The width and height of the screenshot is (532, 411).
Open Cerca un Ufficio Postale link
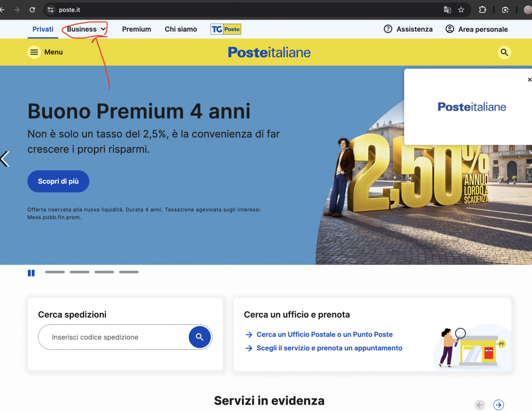pyautogui.click(x=324, y=334)
